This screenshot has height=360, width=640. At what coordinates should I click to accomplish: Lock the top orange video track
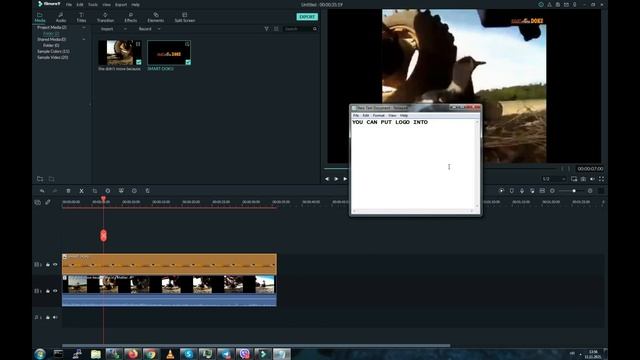(x=48, y=264)
